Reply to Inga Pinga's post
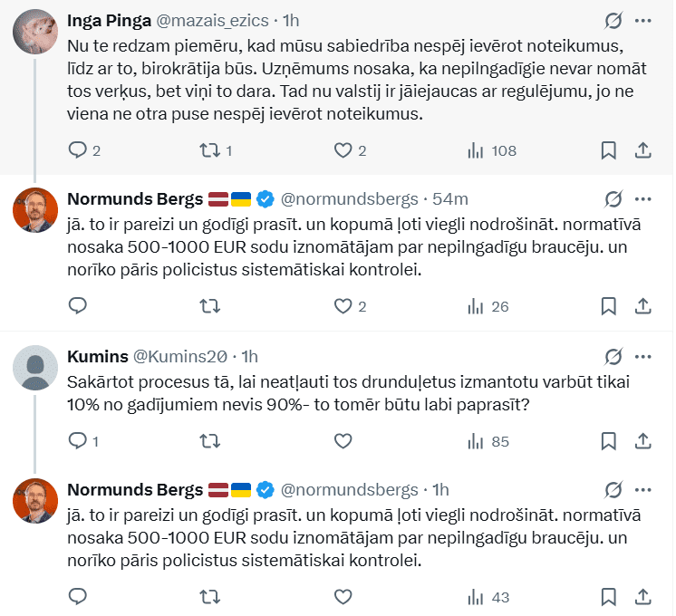The image size is (676, 616). click(x=78, y=150)
